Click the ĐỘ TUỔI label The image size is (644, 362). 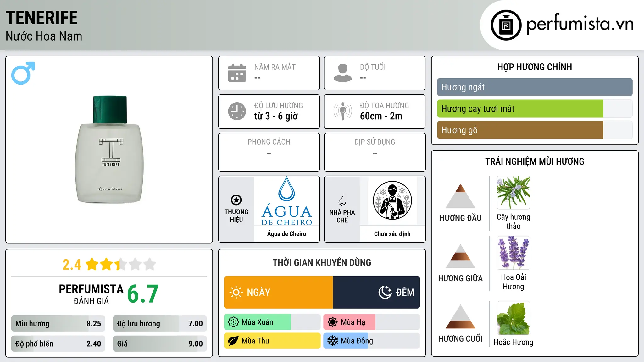pyautogui.click(x=373, y=67)
